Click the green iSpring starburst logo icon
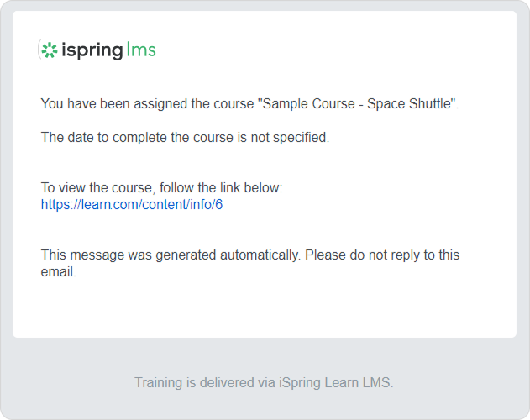 coord(50,50)
